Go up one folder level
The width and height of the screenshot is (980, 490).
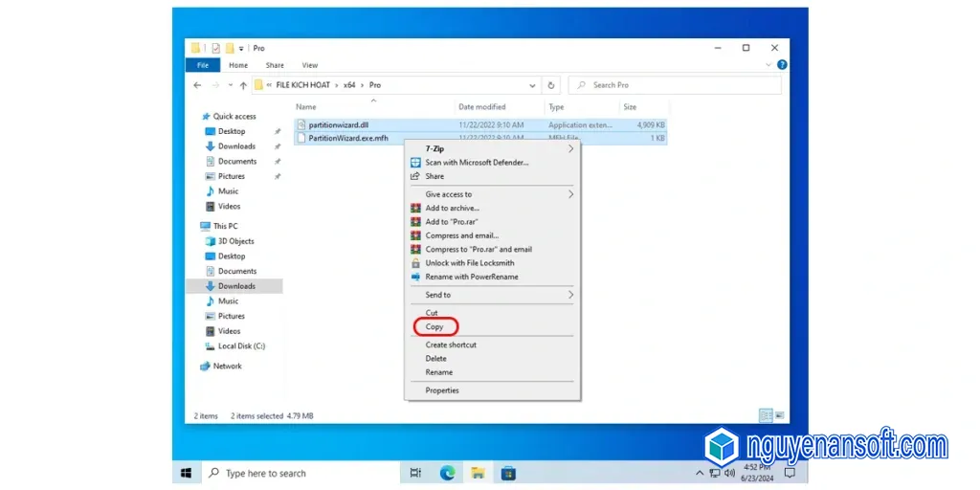pos(243,85)
